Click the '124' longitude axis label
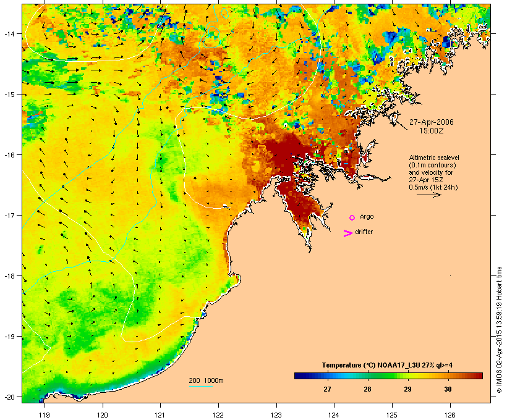Image resolution: width=507 pixels, height=420 pixels. 334,414
